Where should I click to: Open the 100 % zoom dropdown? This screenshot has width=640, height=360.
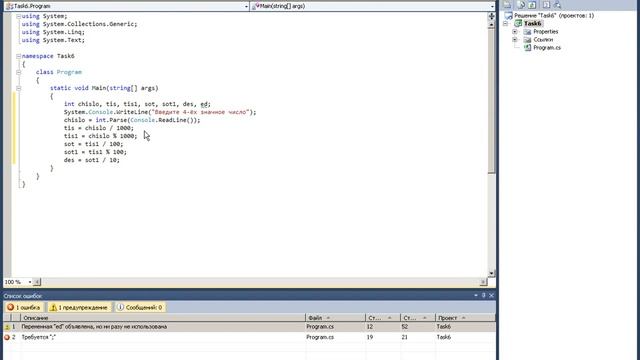[29, 282]
